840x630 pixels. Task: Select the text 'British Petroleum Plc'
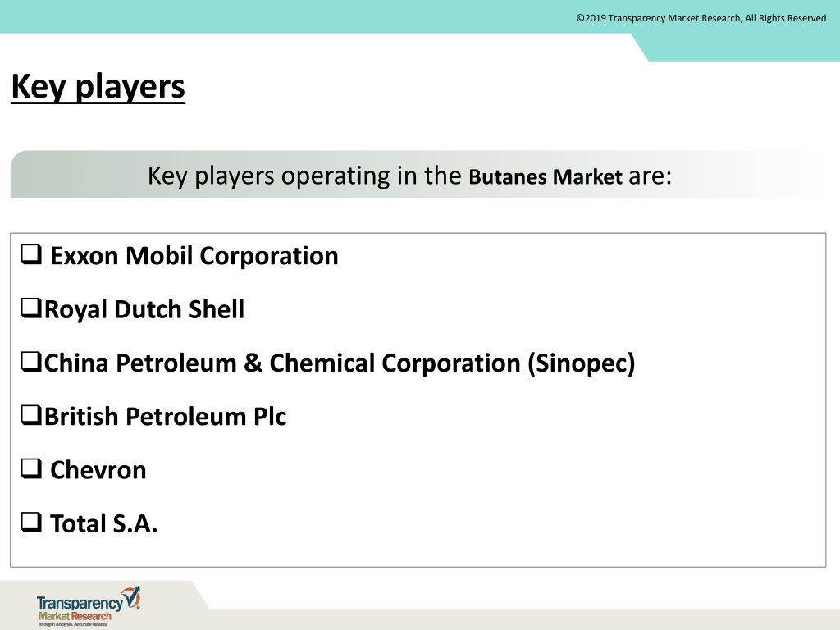coord(165,416)
